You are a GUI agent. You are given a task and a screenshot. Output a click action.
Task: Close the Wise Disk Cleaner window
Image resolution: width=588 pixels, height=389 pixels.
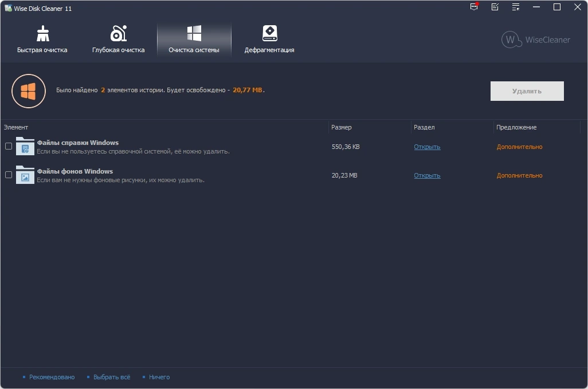578,7
